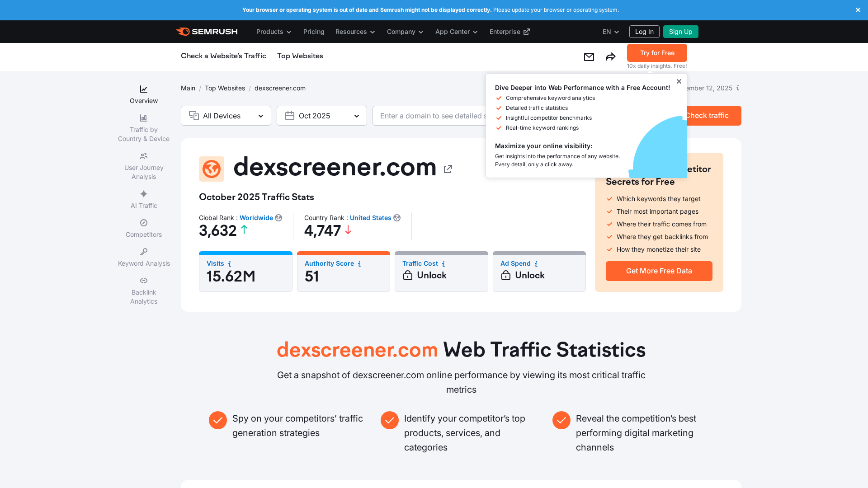
Task: Select the Visits 15.62M card
Action: (245, 272)
